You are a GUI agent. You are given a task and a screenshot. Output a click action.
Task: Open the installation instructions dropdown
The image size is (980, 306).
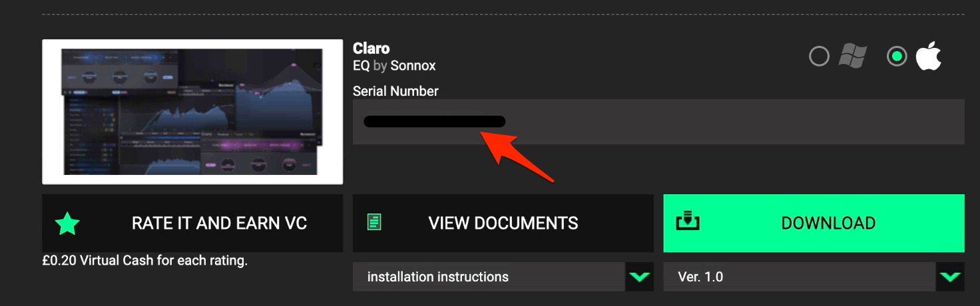[x=503, y=277]
